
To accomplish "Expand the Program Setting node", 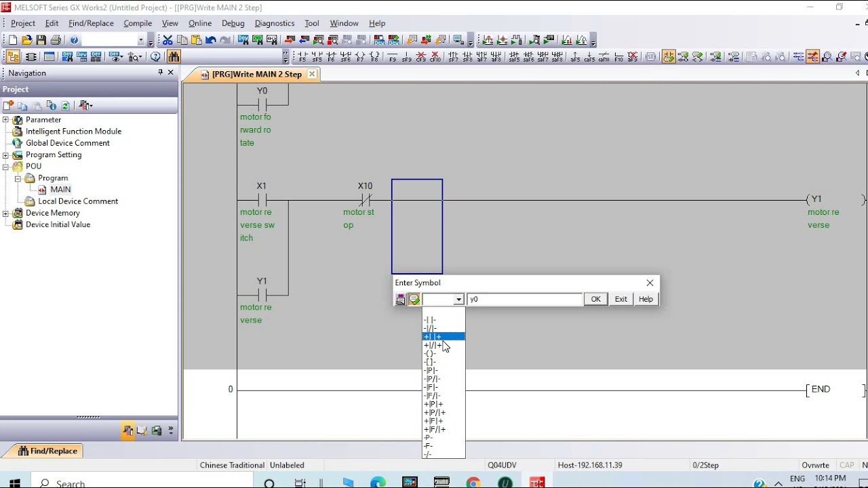I will click(x=6, y=155).
